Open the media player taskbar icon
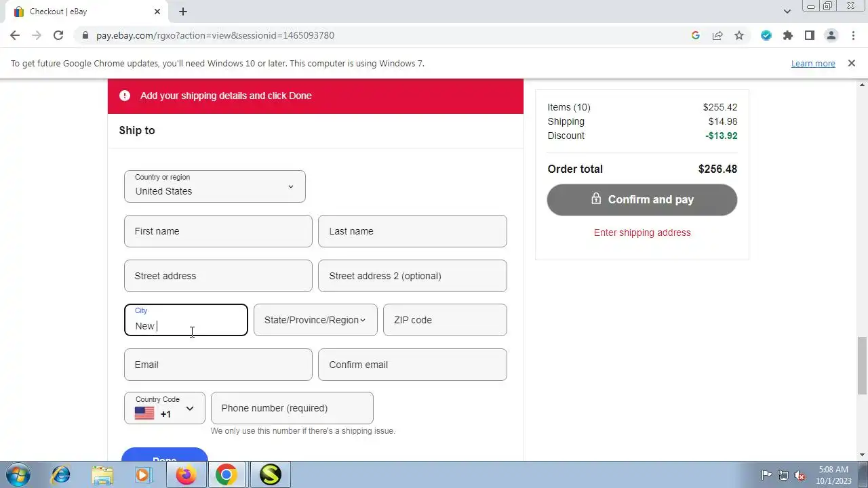 (143, 475)
